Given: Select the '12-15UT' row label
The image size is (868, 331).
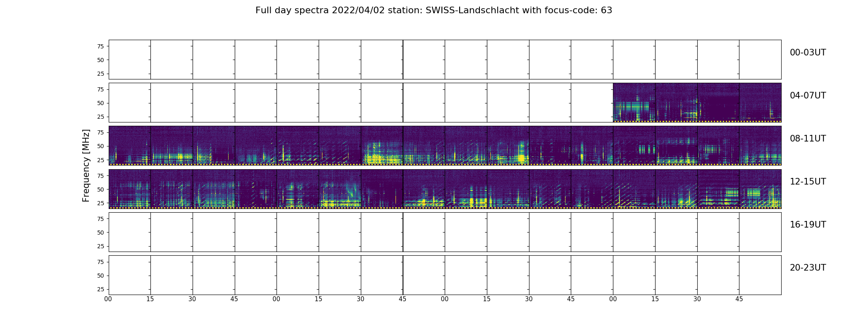Looking at the screenshot, I should 808,182.
